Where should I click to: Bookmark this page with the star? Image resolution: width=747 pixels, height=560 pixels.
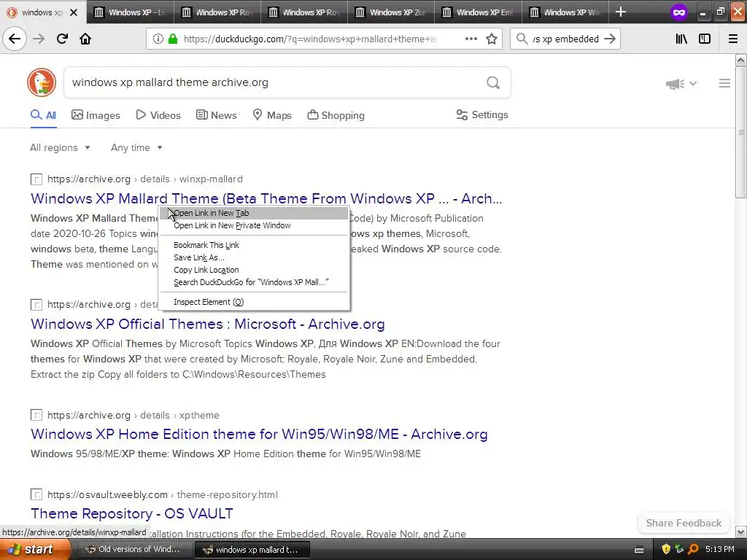pos(492,39)
